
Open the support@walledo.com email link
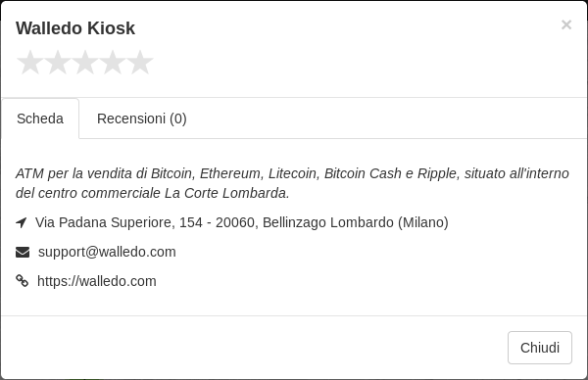(107, 252)
